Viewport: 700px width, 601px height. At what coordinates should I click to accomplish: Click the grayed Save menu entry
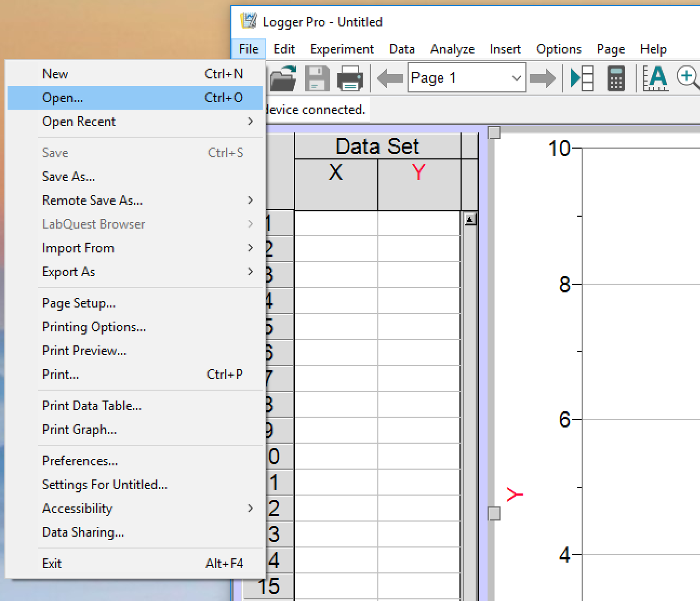(135, 153)
